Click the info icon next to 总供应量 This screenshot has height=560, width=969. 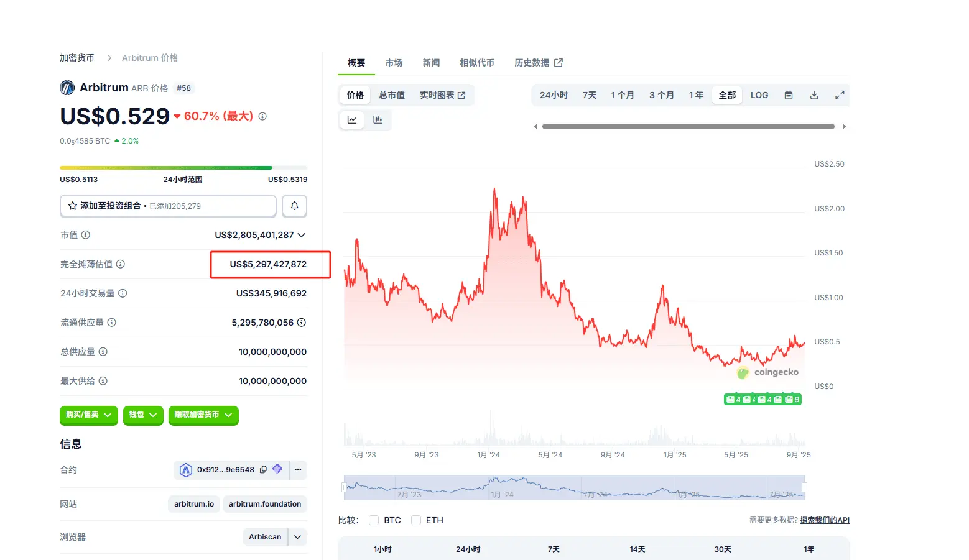tap(103, 352)
